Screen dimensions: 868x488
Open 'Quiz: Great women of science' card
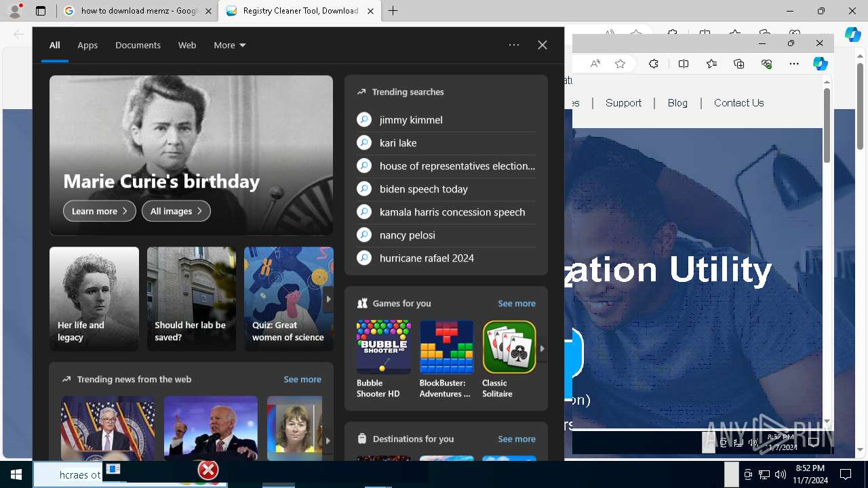coord(288,299)
